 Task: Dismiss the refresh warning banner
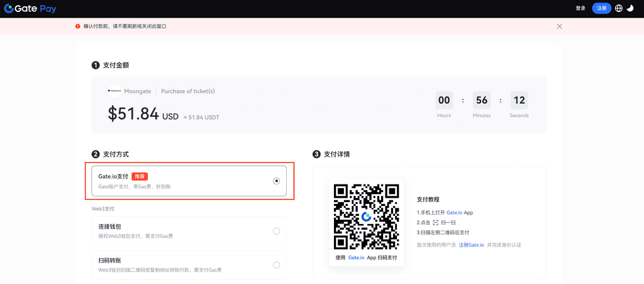coord(559,26)
